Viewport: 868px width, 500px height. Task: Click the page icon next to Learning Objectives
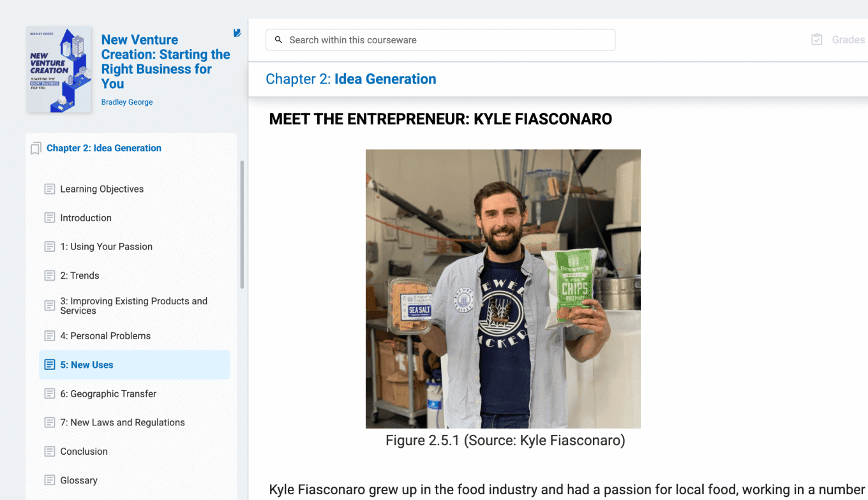50,189
